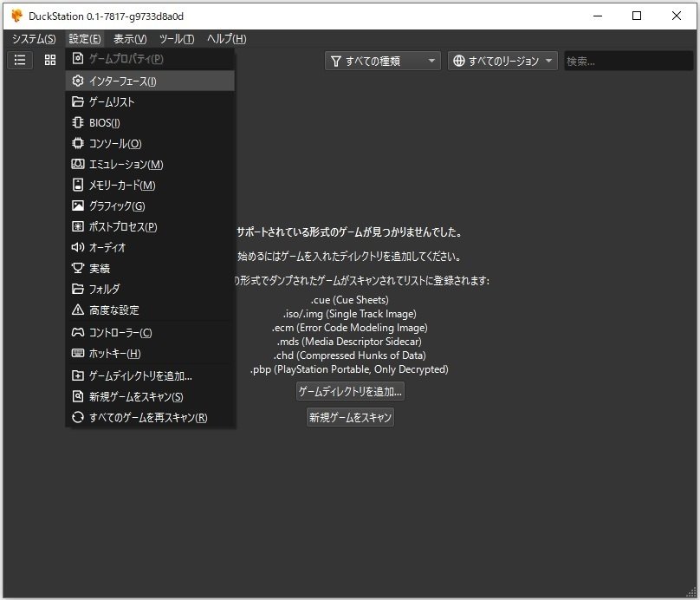
Task: Select 実績 achievements entry
Action: click(150, 268)
